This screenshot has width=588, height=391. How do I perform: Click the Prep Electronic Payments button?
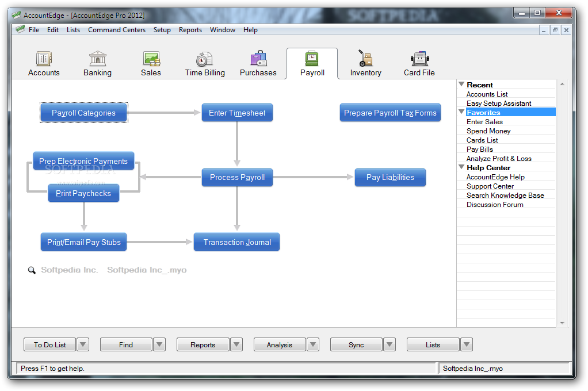click(83, 161)
